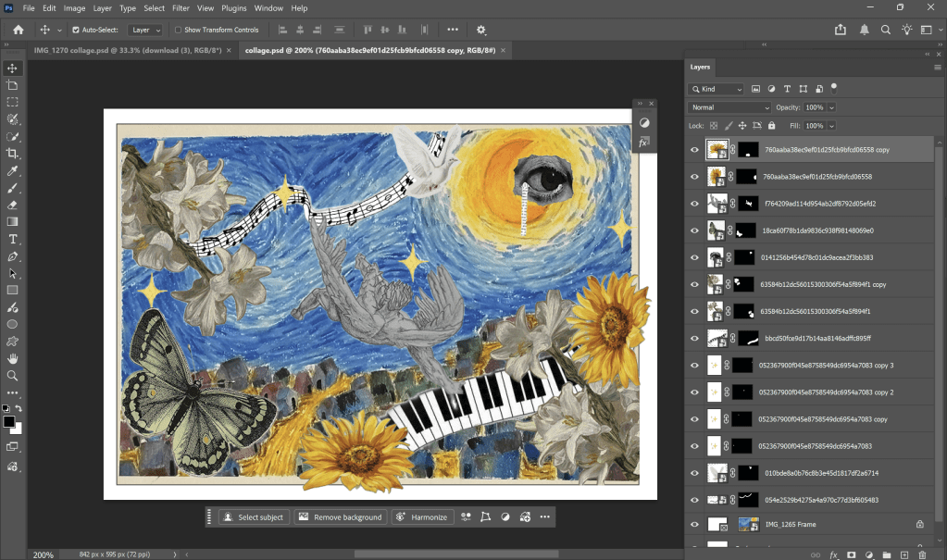Open the Opacity slider dropdown arrow
Viewport: 947px width, 560px height.
click(831, 107)
